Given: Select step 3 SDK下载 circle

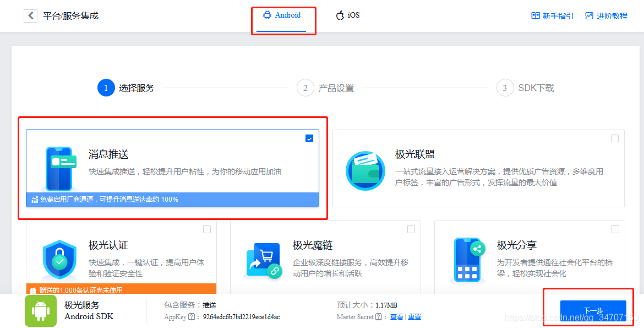Looking at the screenshot, I should coord(505,88).
